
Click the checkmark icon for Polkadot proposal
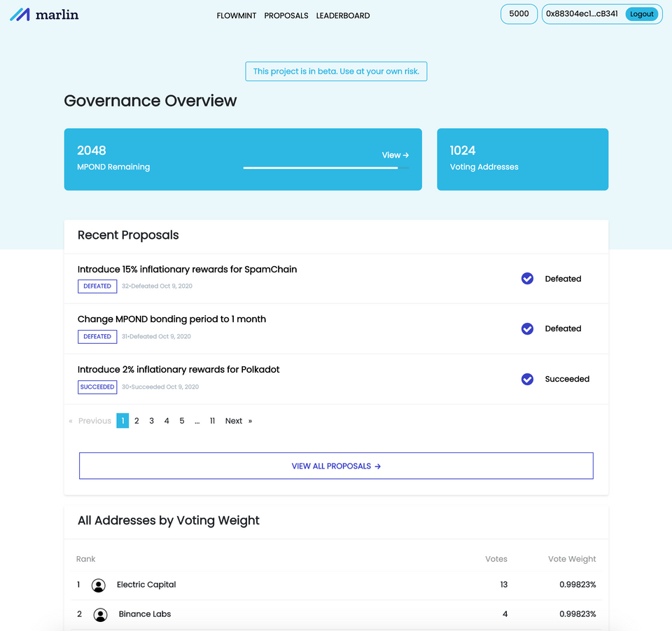coord(527,380)
